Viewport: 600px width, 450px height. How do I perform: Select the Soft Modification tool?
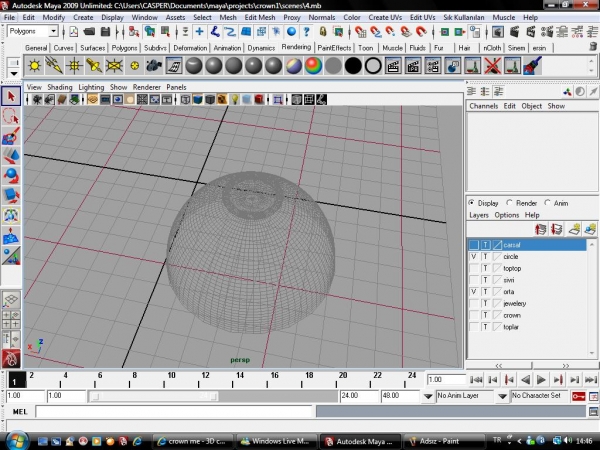pos(11,235)
